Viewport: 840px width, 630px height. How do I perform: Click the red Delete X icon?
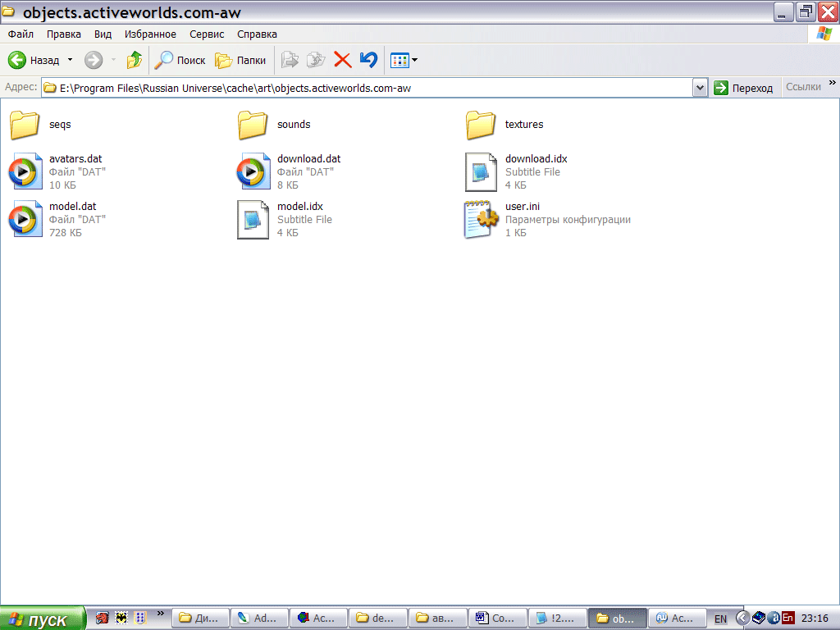(342, 60)
